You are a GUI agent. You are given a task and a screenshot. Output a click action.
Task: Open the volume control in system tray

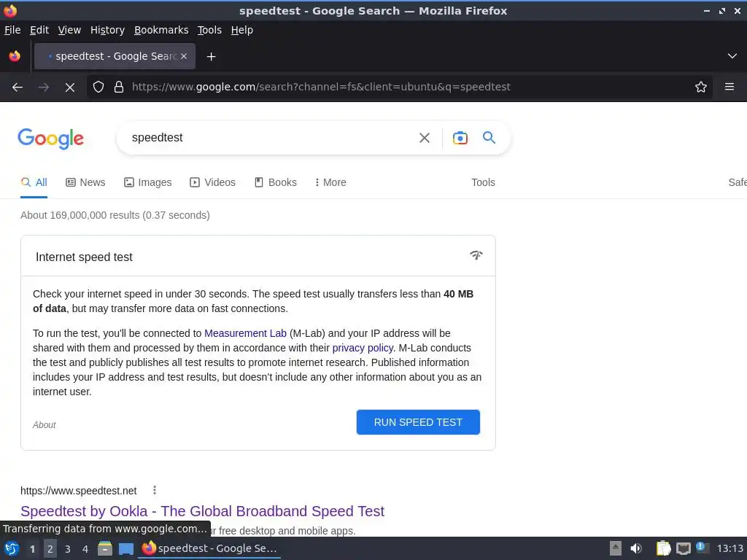coord(636,548)
